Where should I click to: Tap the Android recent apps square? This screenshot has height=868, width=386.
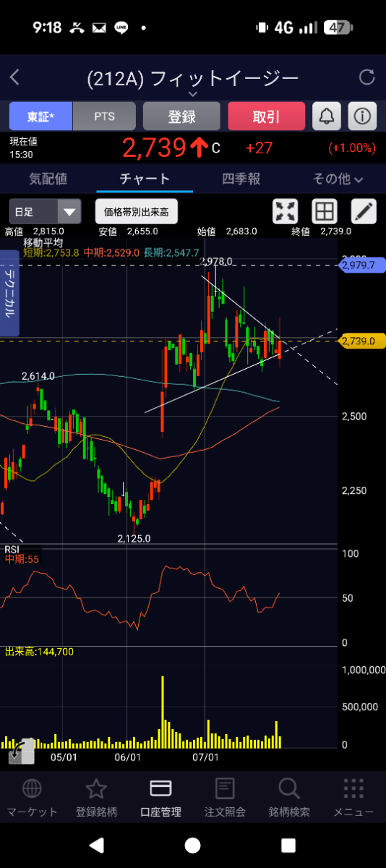[x=288, y=845]
